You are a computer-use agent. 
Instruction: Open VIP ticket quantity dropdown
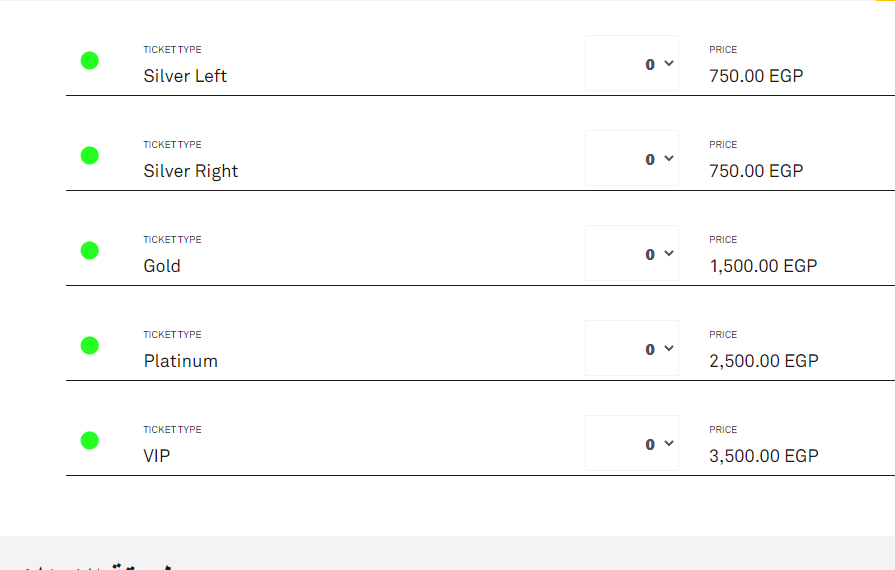point(632,444)
